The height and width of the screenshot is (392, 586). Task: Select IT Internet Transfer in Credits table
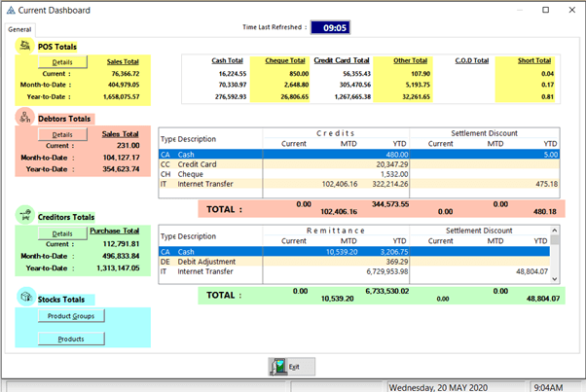pyautogui.click(x=359, y=184)
